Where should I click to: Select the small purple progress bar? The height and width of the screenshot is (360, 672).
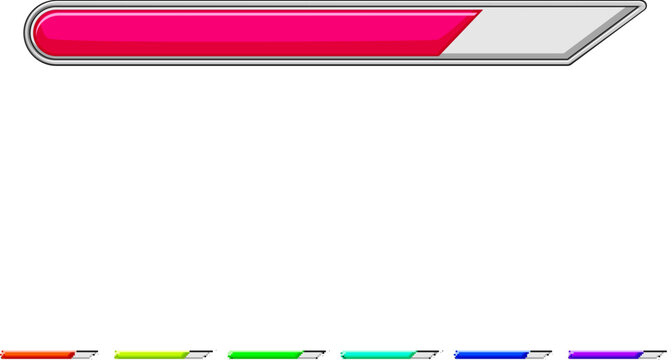coord(617,354)
